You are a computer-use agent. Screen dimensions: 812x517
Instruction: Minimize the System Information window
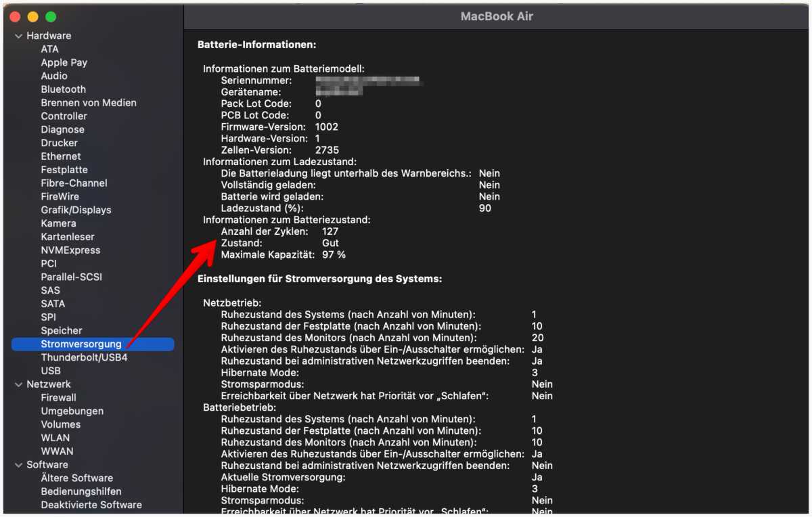33,16
